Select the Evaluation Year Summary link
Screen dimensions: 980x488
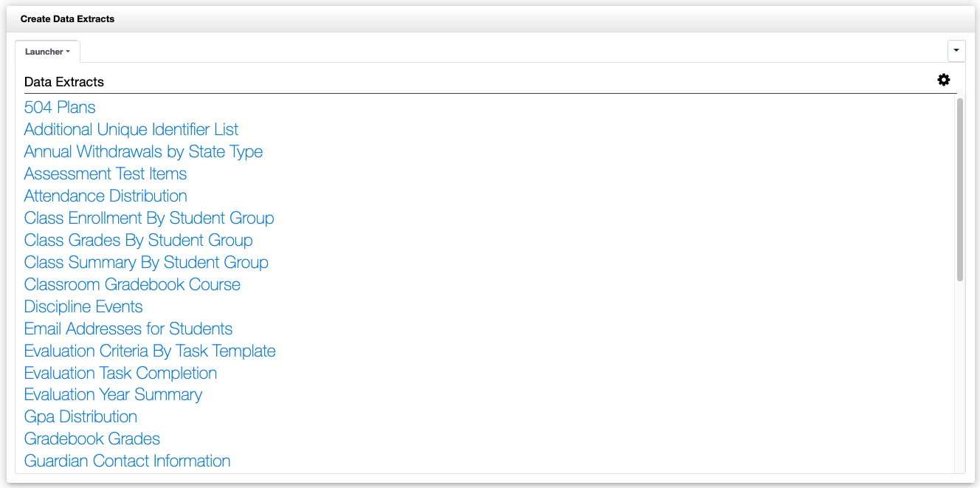tap(113, 395)
